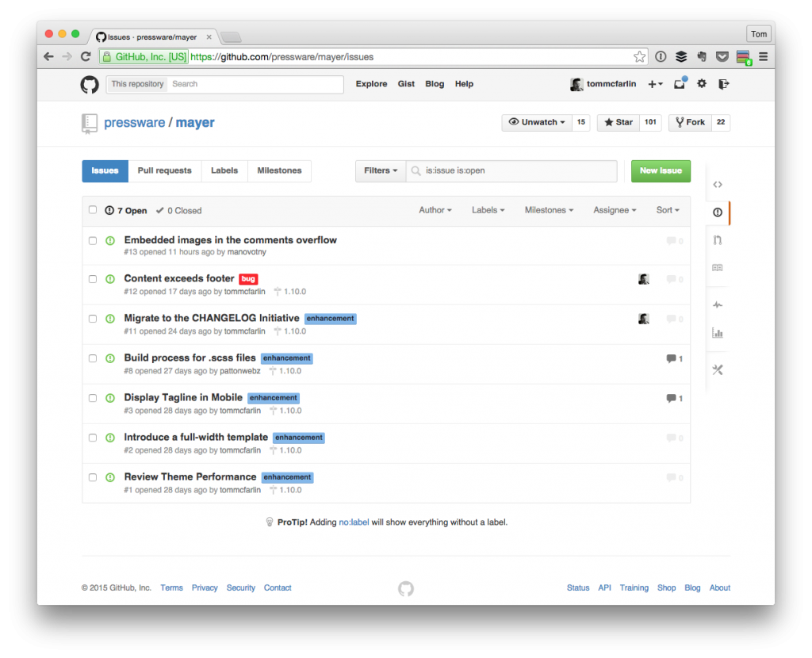The height and width of the screenshot is (658, 812).
Task: Fork the mayer repository
Action: (691, 122)
